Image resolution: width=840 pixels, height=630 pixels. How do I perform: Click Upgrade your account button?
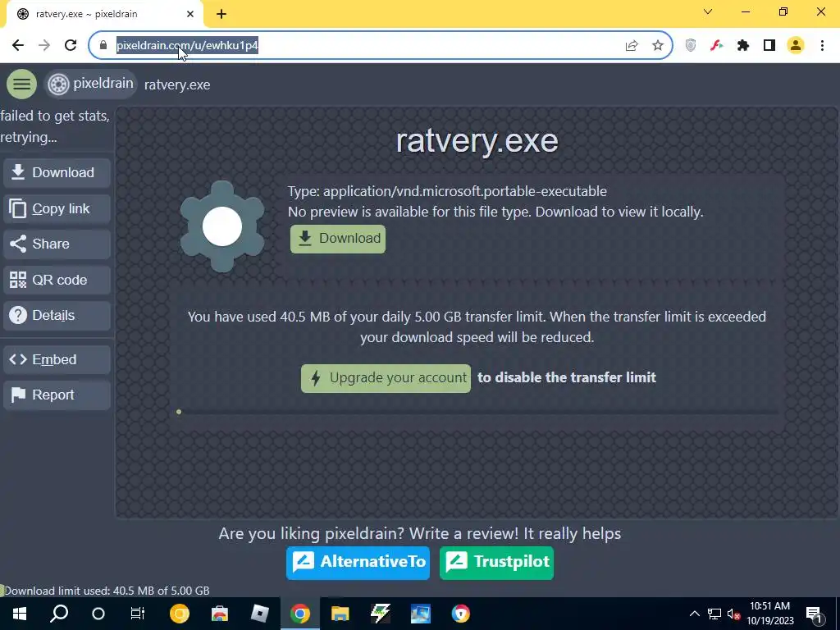pos(386,378)
